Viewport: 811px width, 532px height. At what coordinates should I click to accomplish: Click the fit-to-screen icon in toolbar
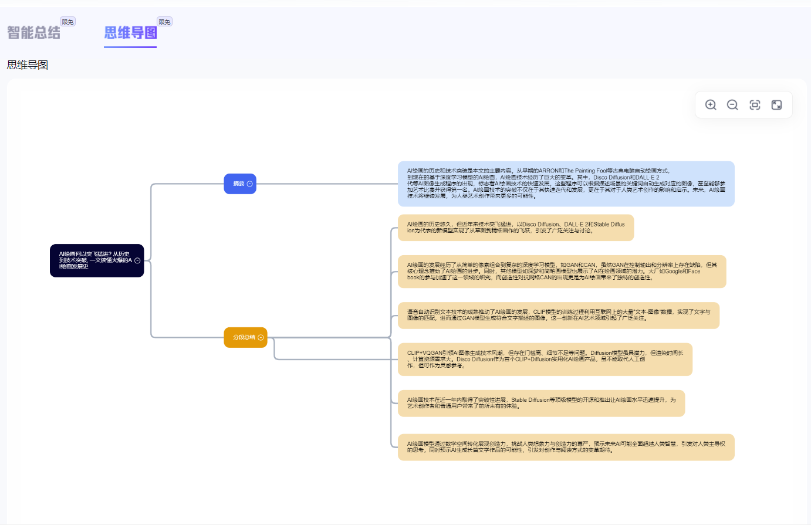pos(755,105)
